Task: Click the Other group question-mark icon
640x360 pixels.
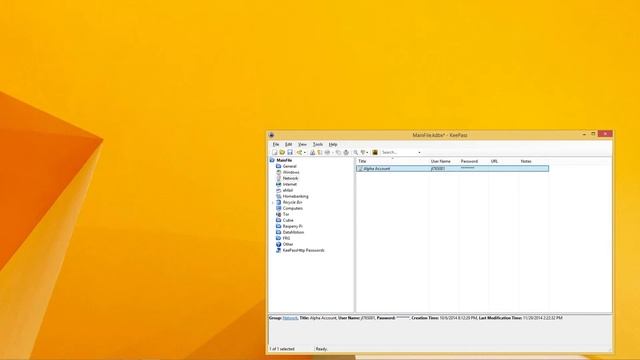Action: (278, 244)
